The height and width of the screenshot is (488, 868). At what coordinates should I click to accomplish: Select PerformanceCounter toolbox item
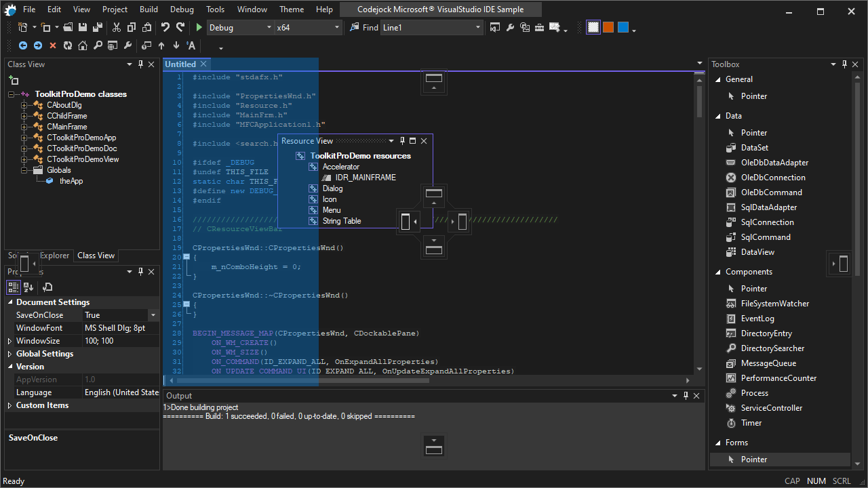pos(778,378)
